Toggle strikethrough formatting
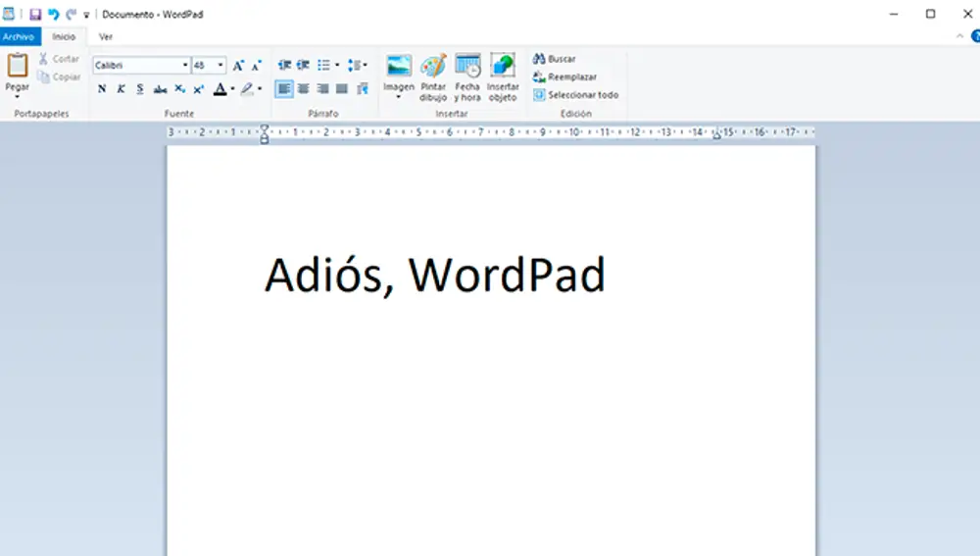 (x=160, y=89)
